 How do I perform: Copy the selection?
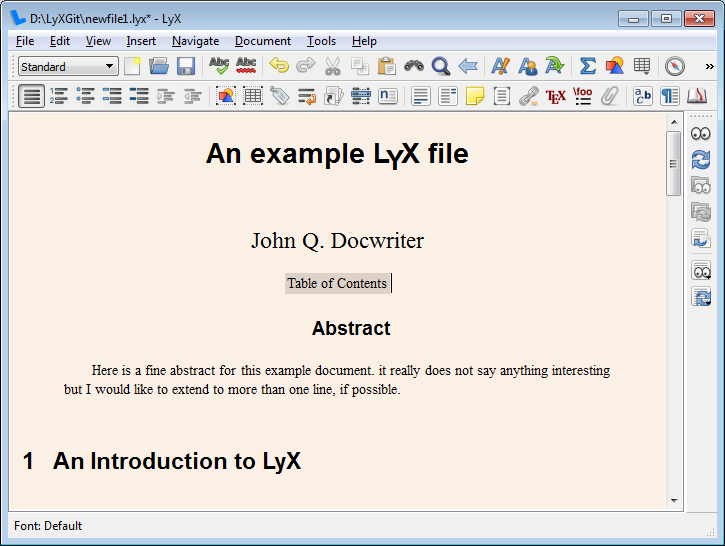359,66
